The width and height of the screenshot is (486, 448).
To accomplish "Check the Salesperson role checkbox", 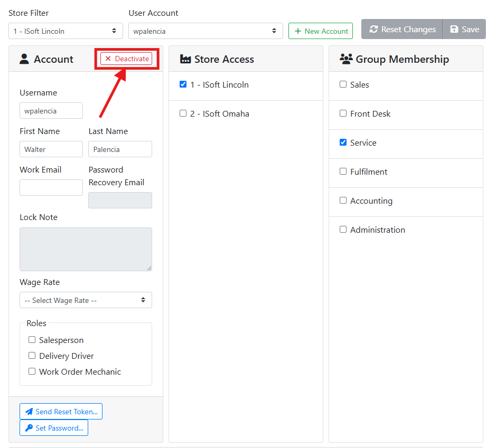I will [32, 340].
